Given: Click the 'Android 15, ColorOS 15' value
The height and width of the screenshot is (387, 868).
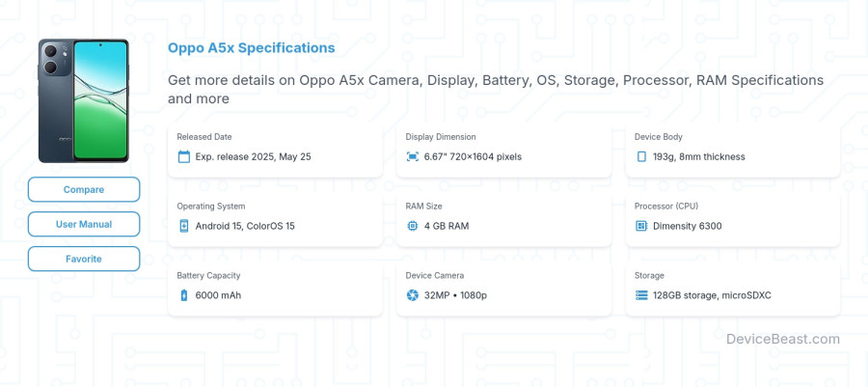Looking at the screenshot, I should (x=245, y=226).
